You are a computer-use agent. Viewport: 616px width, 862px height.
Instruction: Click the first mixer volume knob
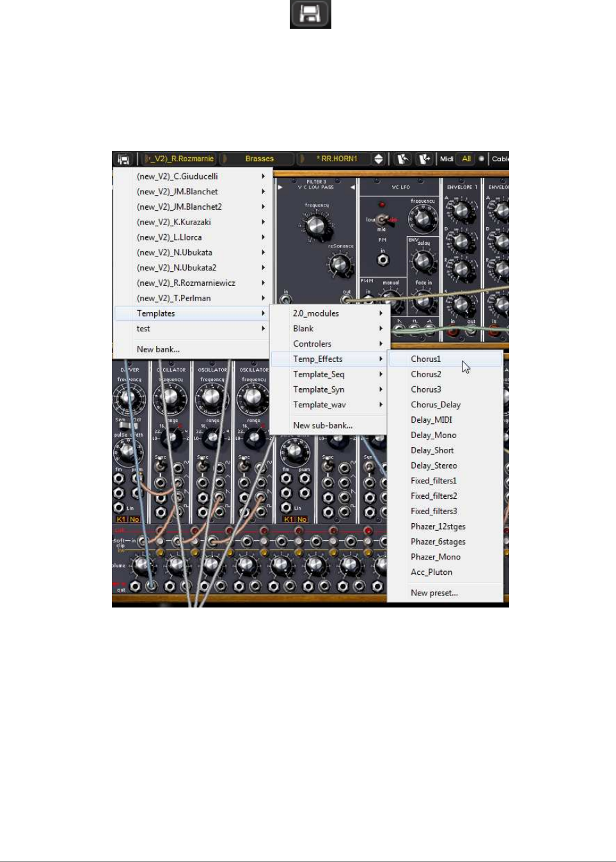(142, 565)
